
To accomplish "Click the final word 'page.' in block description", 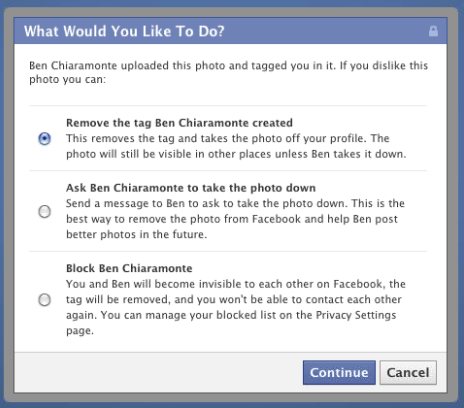I will point(80,331).
